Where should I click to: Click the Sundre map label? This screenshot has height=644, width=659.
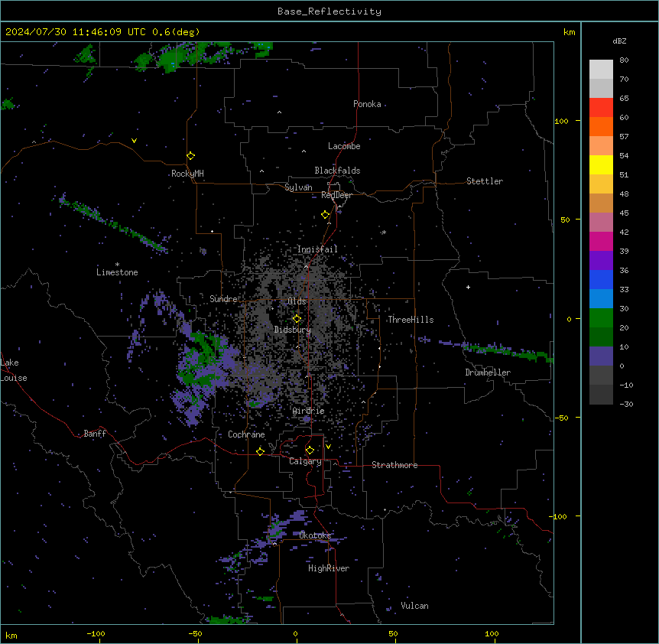[223, 299]
